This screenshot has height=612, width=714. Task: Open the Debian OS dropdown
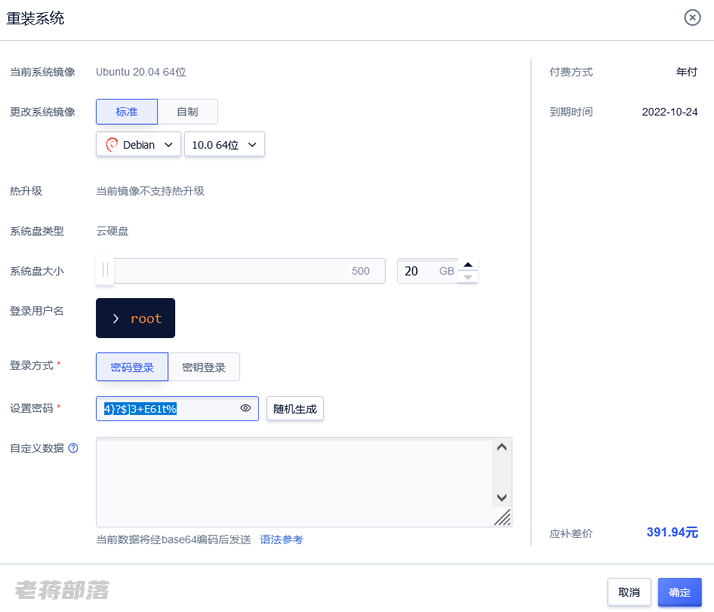click(138, 144)
